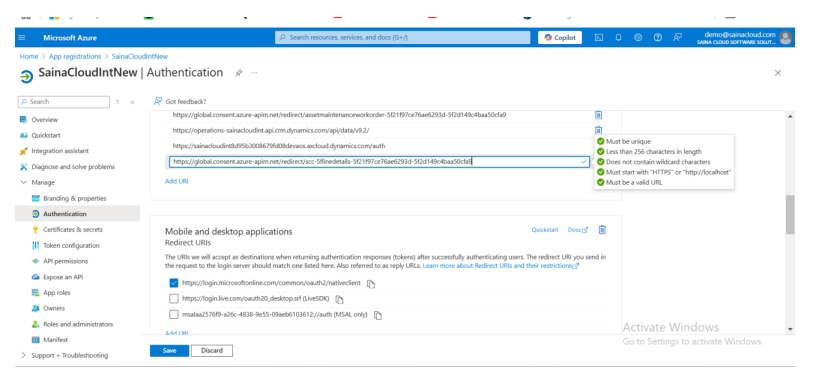Pin the Authentication blade

click(x=239, y=73)
